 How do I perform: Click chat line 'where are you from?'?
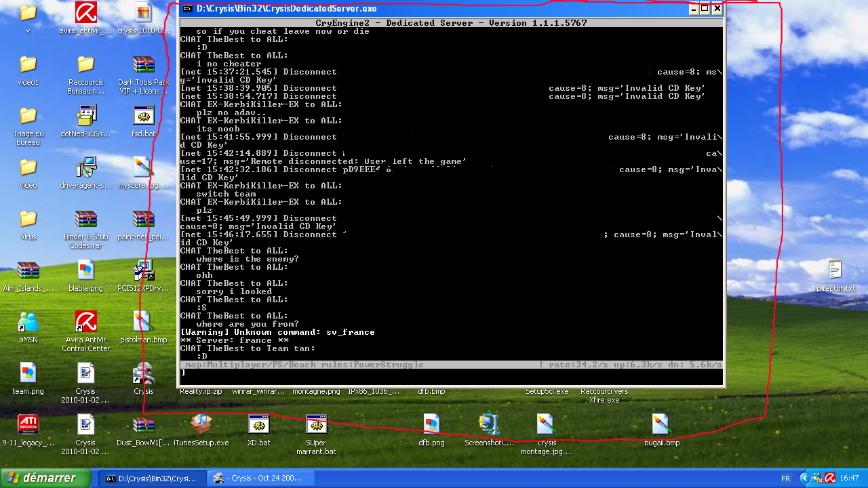(x=248, y=324)
